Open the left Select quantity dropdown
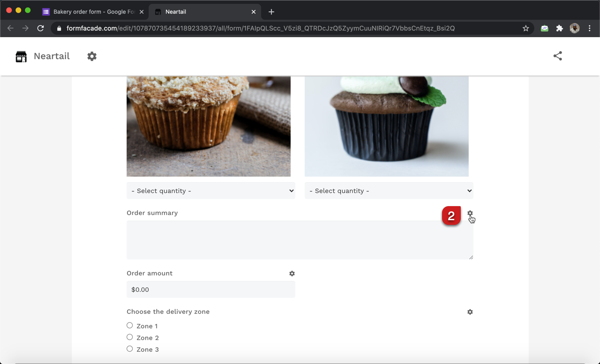Screen dimensions: 600x364 click(210, 191)
